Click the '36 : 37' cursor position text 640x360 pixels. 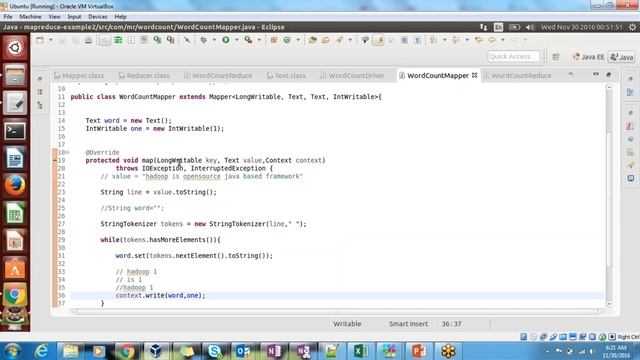451,324
